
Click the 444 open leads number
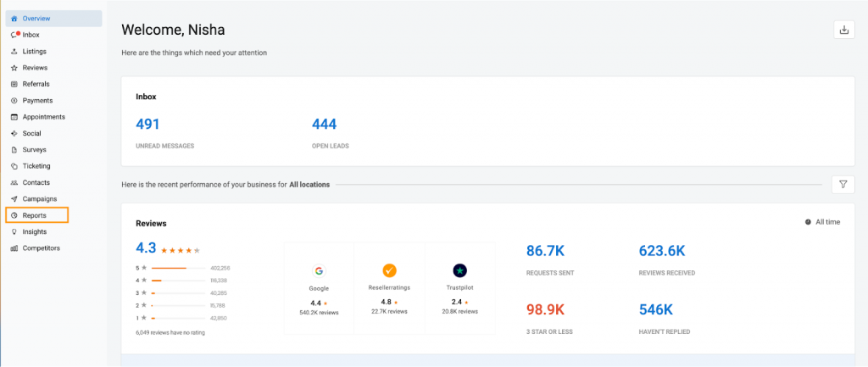[324, 125]
